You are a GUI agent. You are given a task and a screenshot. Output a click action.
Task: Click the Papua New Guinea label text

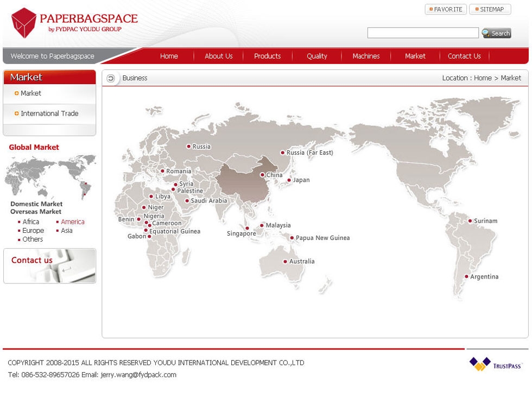pyautogui.click(x=322, y=238)
